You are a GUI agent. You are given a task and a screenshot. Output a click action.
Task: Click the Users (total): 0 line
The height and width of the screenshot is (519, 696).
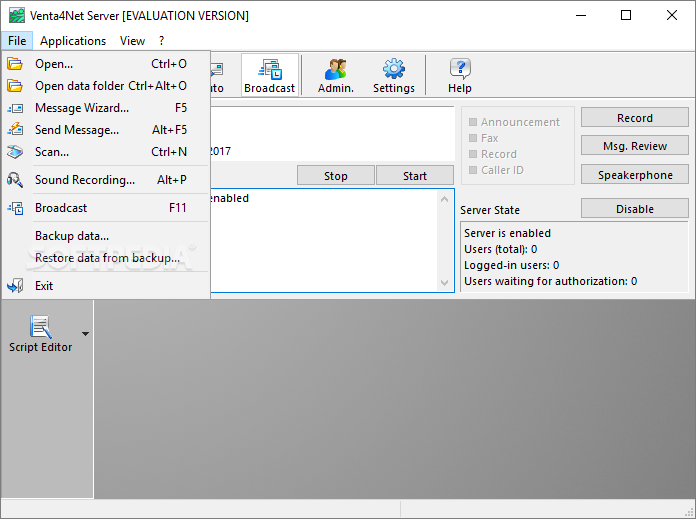501,249
